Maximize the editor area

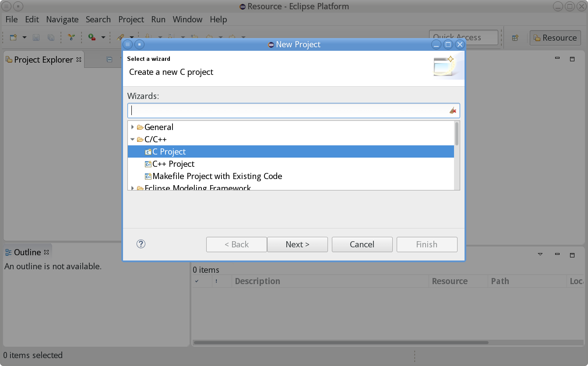click(572, 59)
